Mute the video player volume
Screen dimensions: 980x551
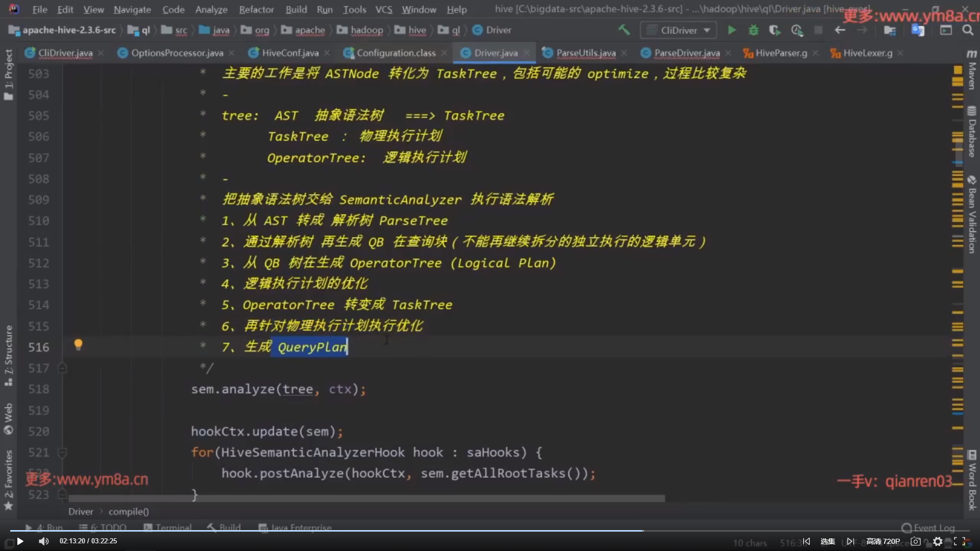tap(44, 541)
